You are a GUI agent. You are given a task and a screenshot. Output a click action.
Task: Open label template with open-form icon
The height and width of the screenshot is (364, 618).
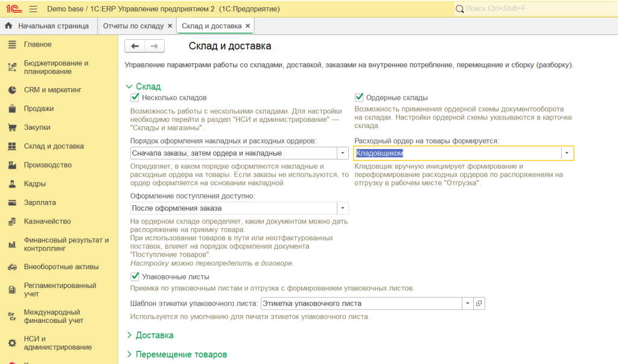[479, 303]
